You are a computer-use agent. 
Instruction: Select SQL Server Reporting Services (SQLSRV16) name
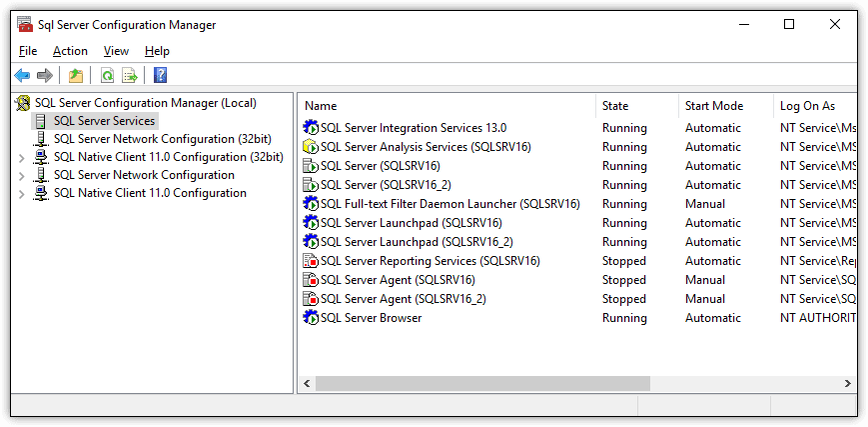tap(431, 261)
